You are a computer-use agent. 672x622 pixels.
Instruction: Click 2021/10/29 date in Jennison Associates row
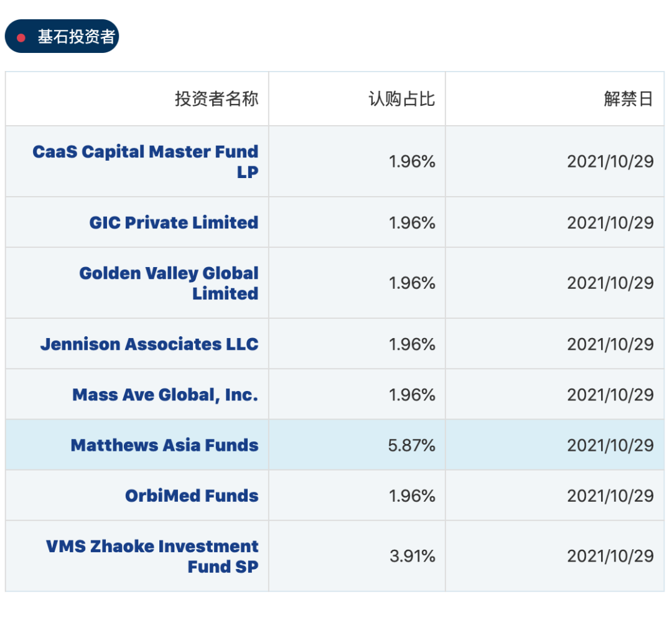(x=610, y=344)
